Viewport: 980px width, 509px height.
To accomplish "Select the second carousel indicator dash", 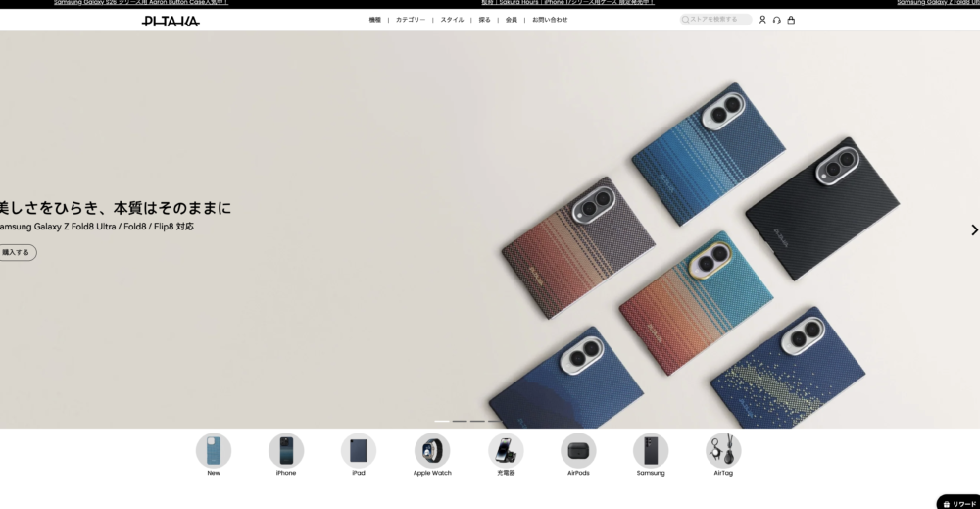I will point(460,421).
